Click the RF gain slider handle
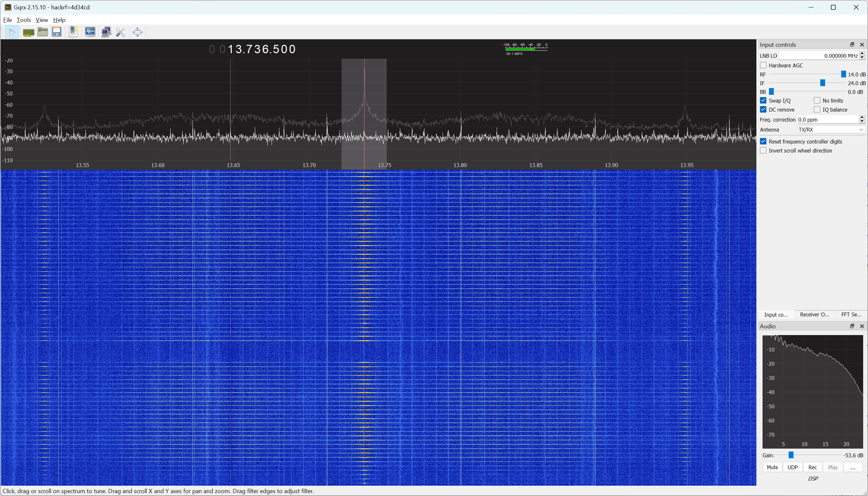 pos(843,74)
